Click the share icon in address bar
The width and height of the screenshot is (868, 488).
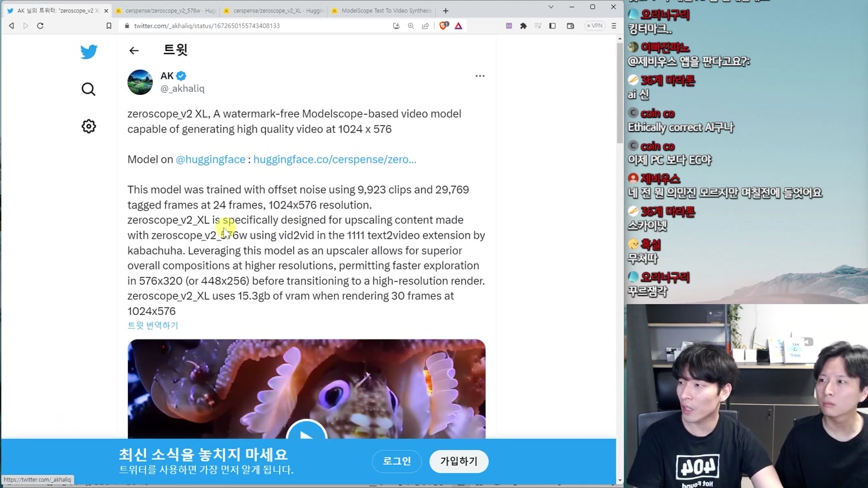pyautogui.click(x=425, y=26)
